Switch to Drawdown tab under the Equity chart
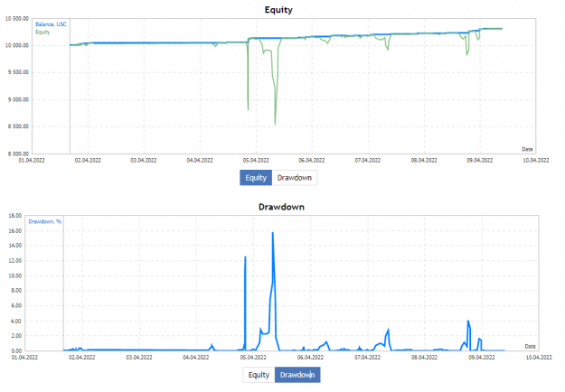565x392 pixels. (x=295, y=178)
